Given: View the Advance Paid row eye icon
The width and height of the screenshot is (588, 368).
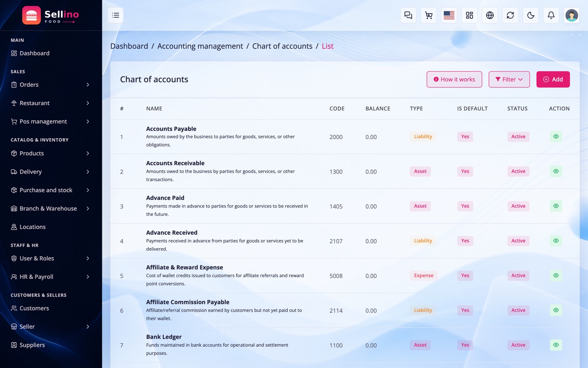Looking at the screenshot, I should pos(556,206).
